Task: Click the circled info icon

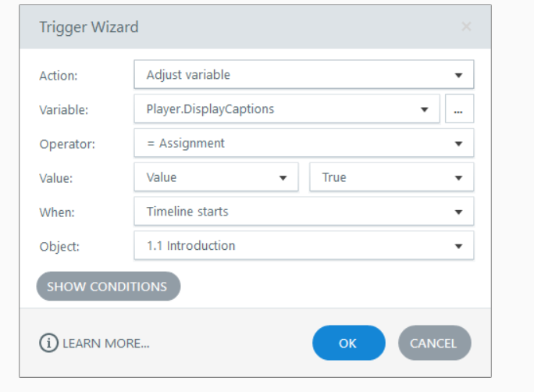Action: 48,343
